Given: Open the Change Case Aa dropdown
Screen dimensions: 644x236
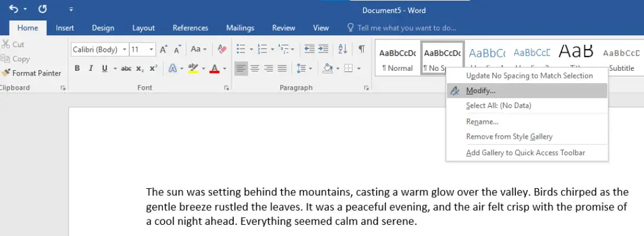Looking at the screenshot, I should tap(199, 49).
